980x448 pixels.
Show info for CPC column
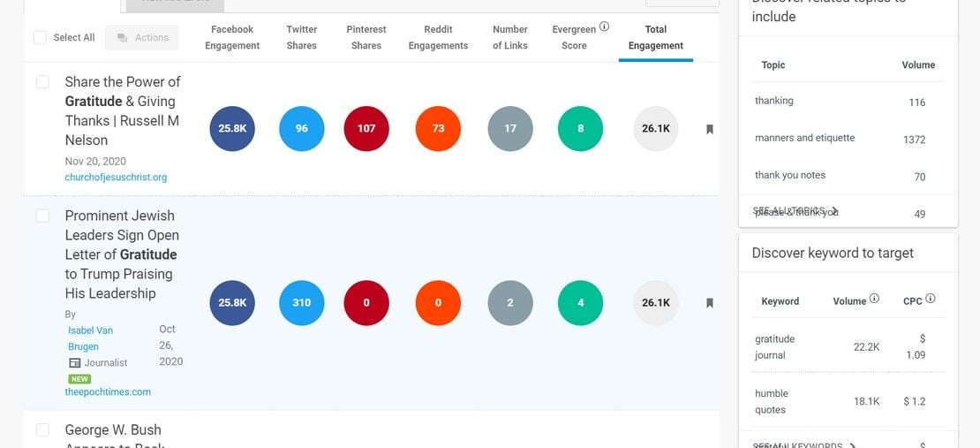tap(930, 299)
